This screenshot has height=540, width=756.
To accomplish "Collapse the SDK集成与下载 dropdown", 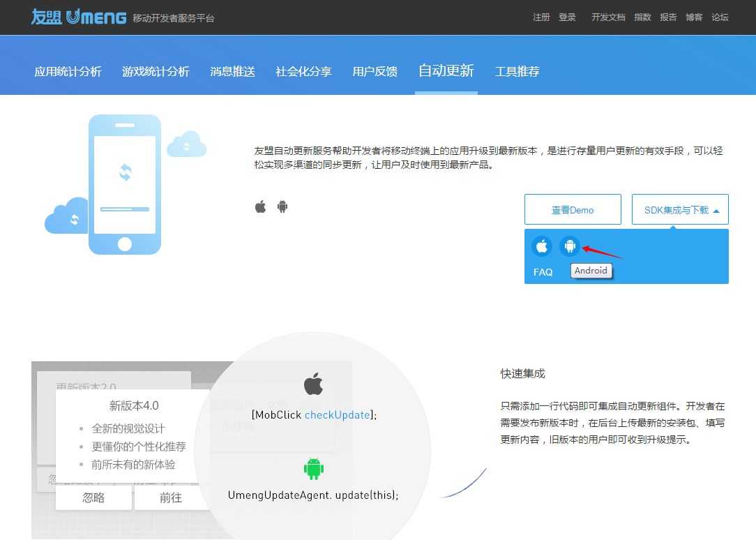I will (680, 210).
